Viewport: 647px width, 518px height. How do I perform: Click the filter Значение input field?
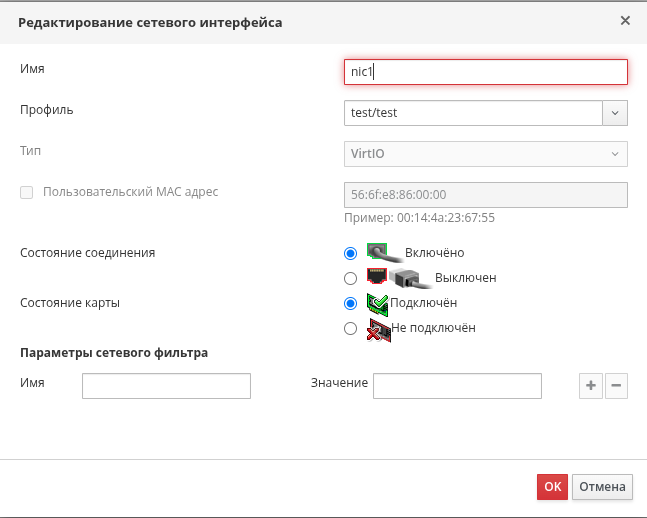(x=457, y=386)
